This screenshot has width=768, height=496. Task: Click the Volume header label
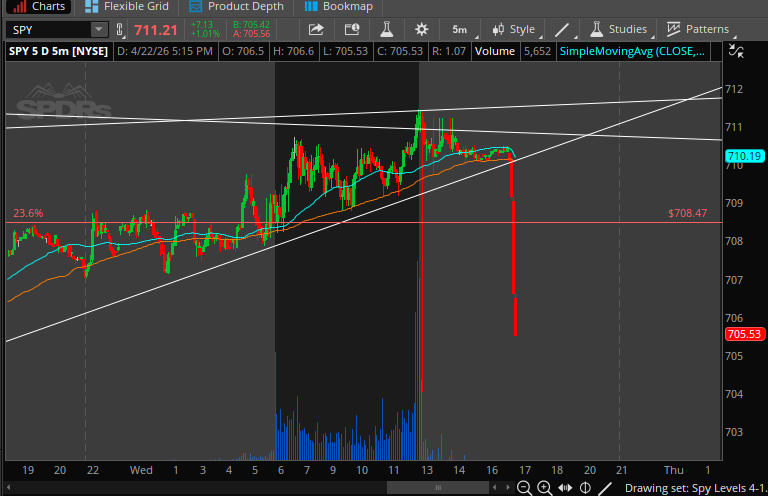495,51
